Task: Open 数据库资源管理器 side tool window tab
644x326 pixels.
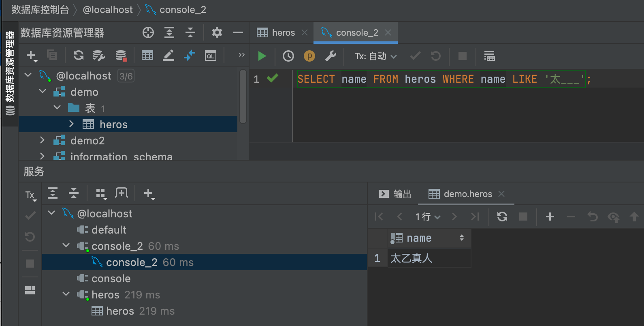Action: [x=10, y=73]
